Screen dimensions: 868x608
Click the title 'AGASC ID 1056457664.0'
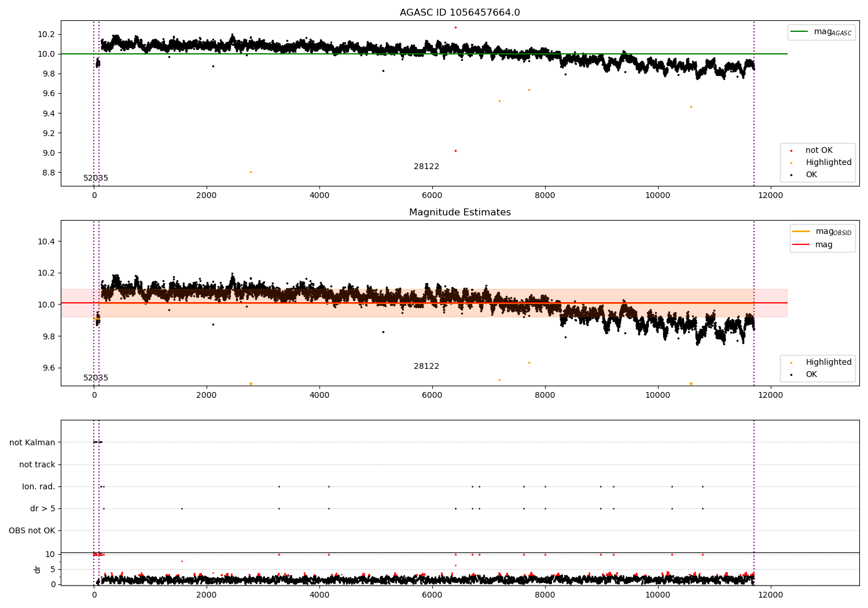point(459,13)
